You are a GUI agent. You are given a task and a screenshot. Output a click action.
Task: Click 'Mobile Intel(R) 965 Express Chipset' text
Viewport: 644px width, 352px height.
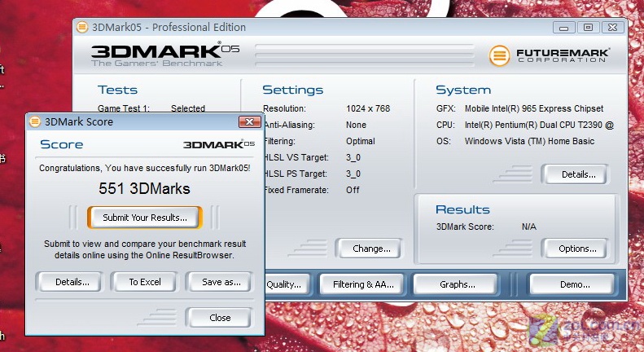tap(534, 108)
